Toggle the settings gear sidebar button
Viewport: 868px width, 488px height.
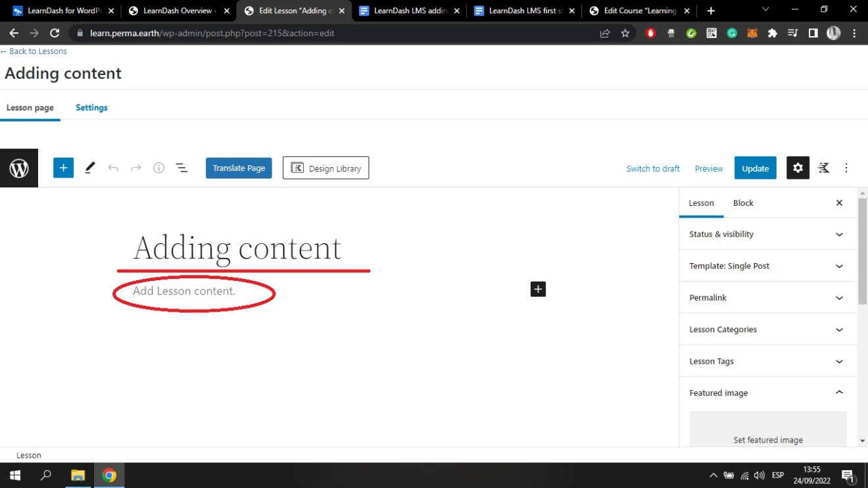(x=798, y=168)
